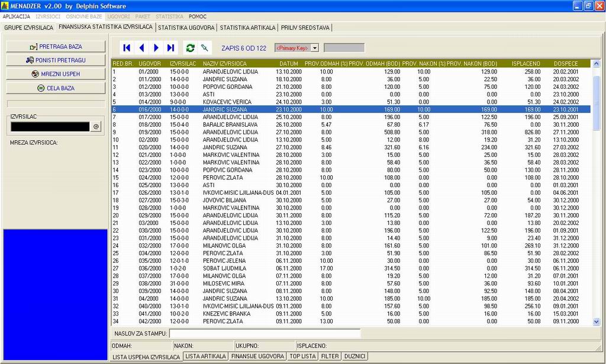
Task: Click the NAZIV IZVRSIOCA column header
Action: (224, 63)
